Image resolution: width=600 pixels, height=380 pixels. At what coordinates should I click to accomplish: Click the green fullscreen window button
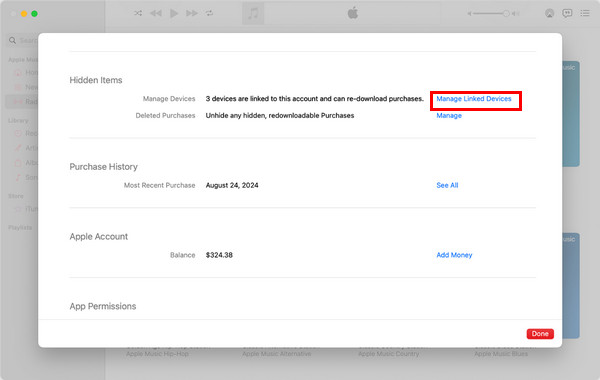pyautogui.click(x=34, y=14)
